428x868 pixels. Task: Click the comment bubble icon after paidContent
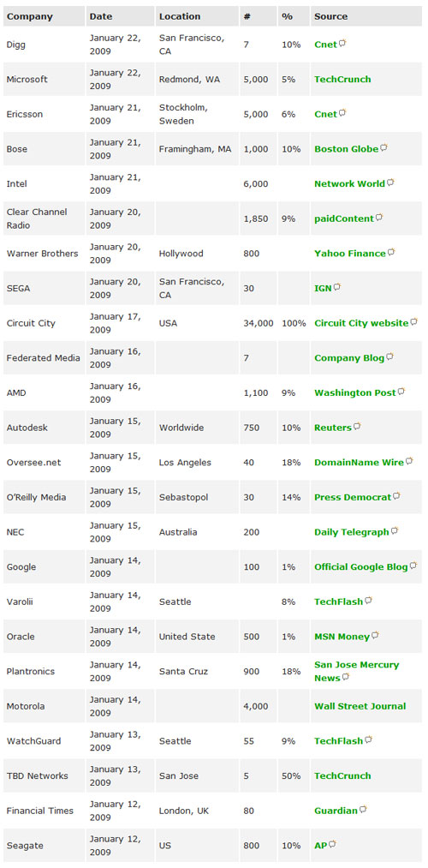click(x=379, y=218)
